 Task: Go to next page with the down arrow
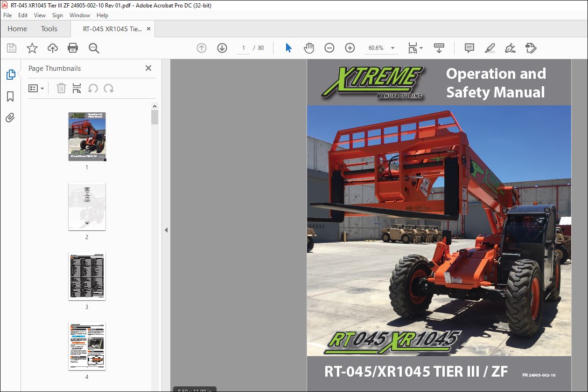tap(222, 48)
